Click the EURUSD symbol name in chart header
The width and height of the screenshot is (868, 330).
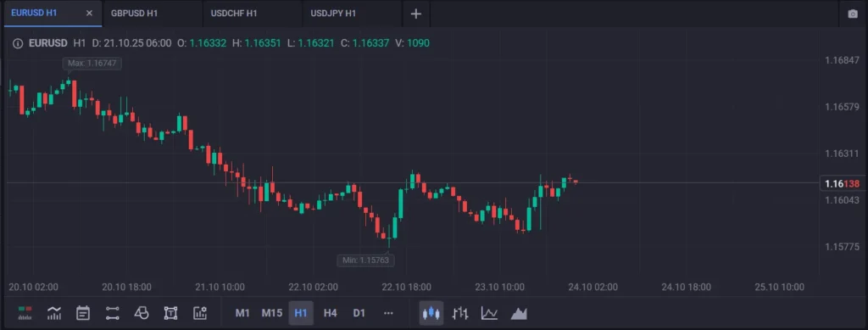[48, 43]
